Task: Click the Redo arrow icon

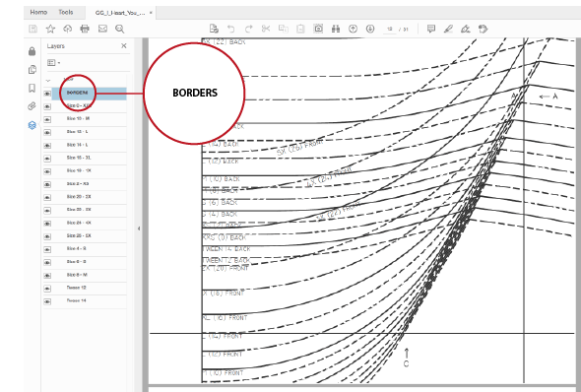Action: point(248,29)
